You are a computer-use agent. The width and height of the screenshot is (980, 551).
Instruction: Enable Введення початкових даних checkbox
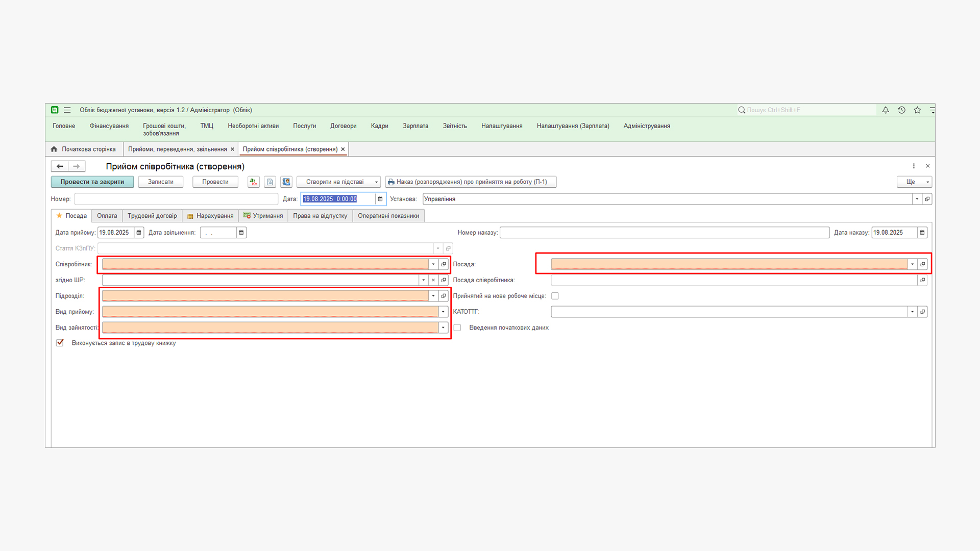coord(457,328)
